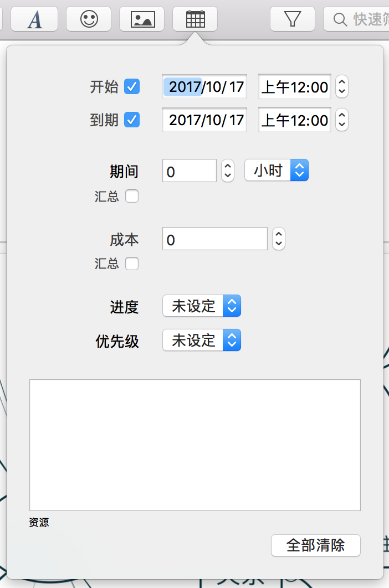Open the smiley sticker picker
The width and height of the screenshot is (389, 588).
pyautogui.click(x=89, y=19)
